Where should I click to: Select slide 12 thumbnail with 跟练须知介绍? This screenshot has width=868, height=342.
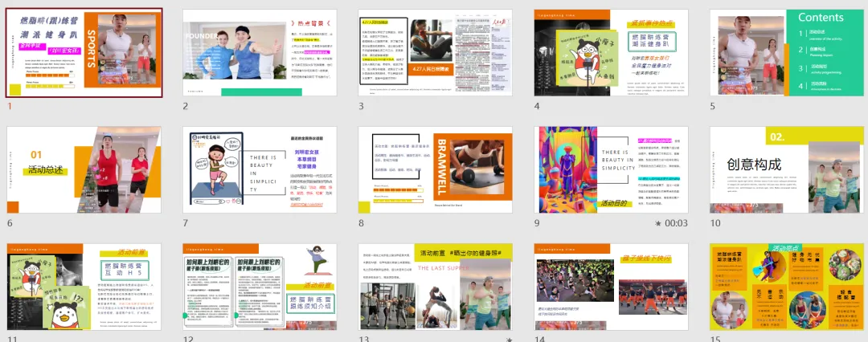coord(260,287)
